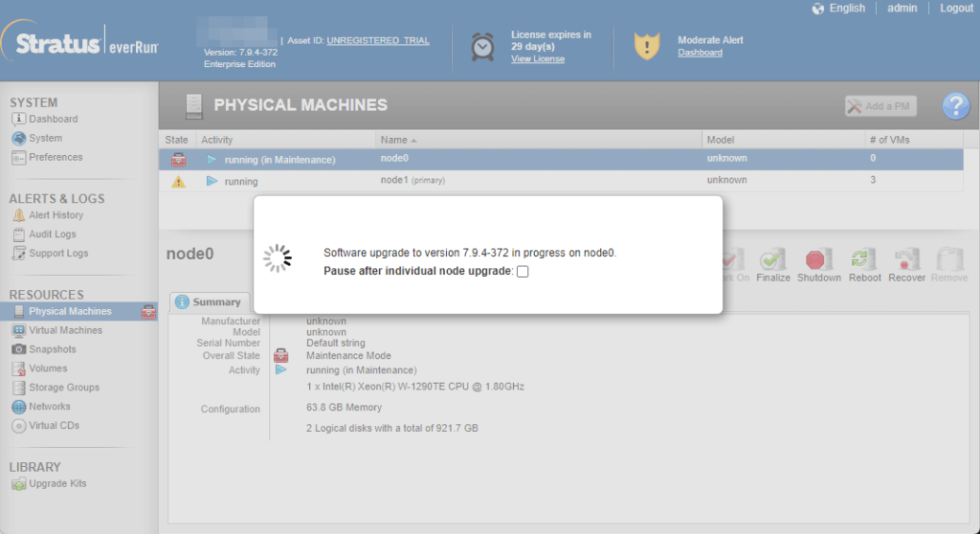Click the Recover toolbar button
The width and height of the screenshot is (980, 534).
tap(906, 266)
